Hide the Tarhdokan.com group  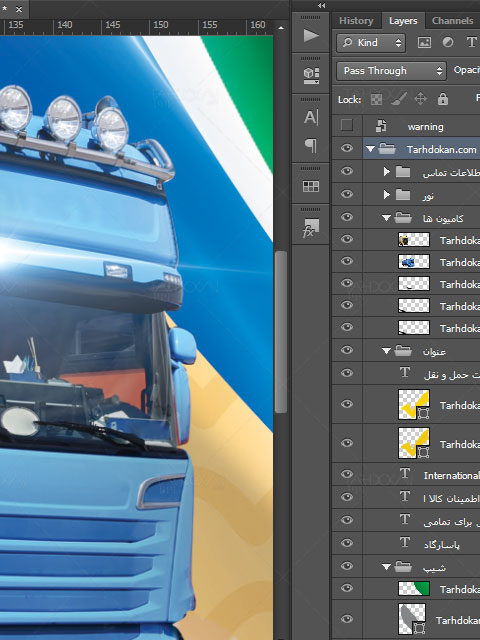347,148
